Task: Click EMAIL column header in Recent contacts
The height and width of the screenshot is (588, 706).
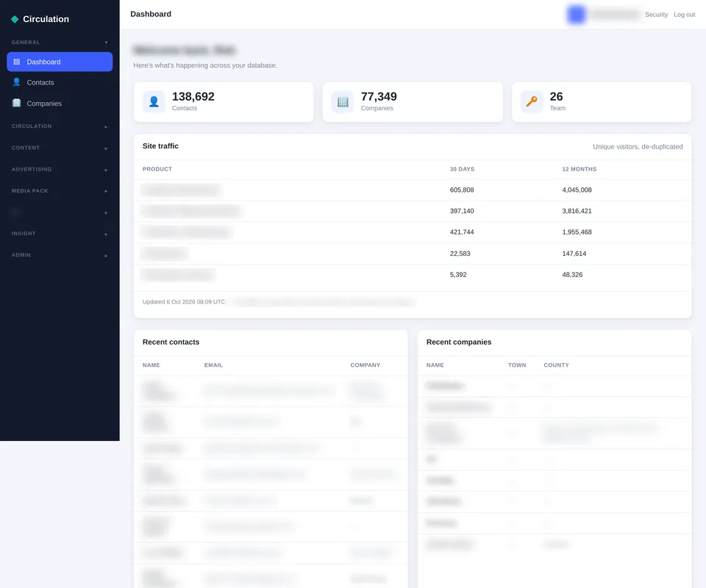Action: pyautogui.click(x=213, y=365)
